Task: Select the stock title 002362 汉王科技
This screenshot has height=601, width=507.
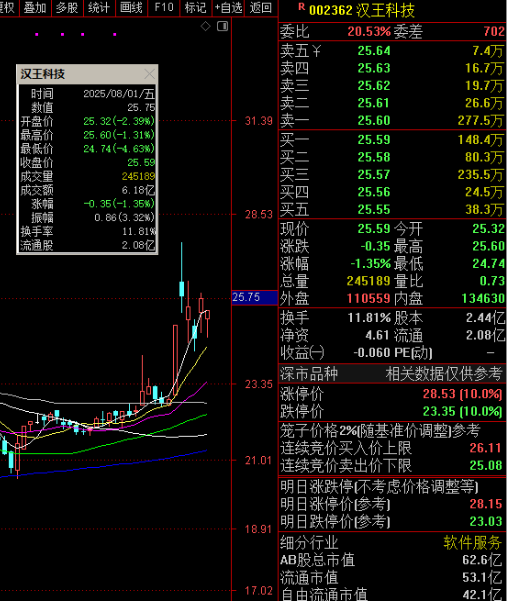Action: pos(362,10)
